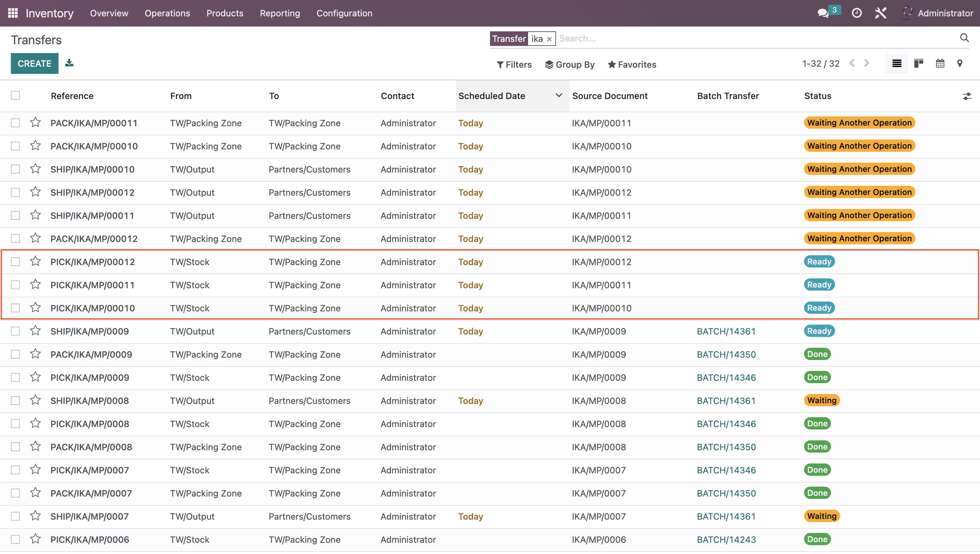
Task: Click the download/export icon
Action: click(x=69, y=63)
